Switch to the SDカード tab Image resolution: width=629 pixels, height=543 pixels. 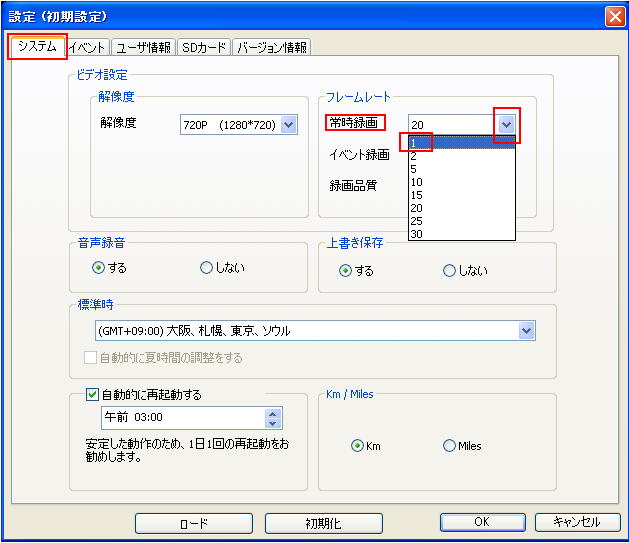[204, 48]
